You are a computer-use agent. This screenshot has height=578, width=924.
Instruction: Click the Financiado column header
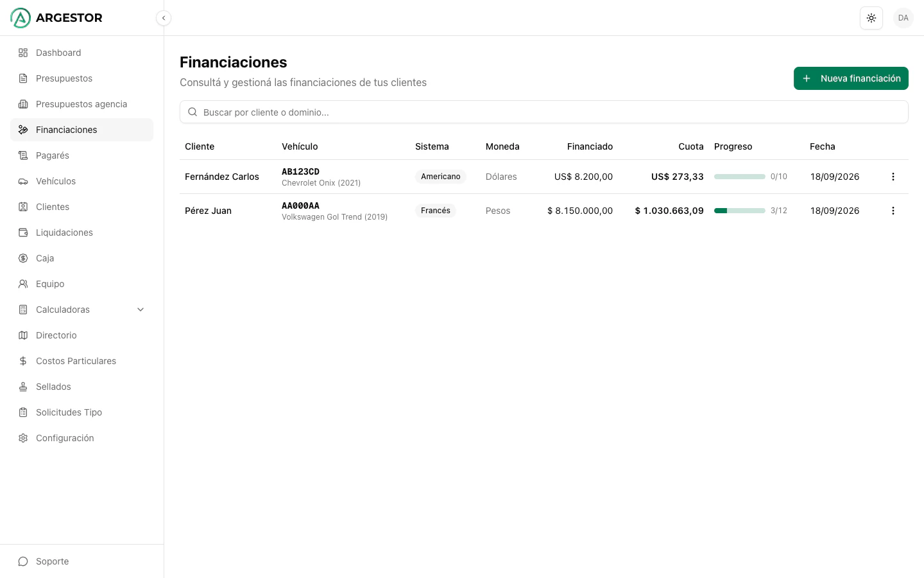(x=590, y=146)
